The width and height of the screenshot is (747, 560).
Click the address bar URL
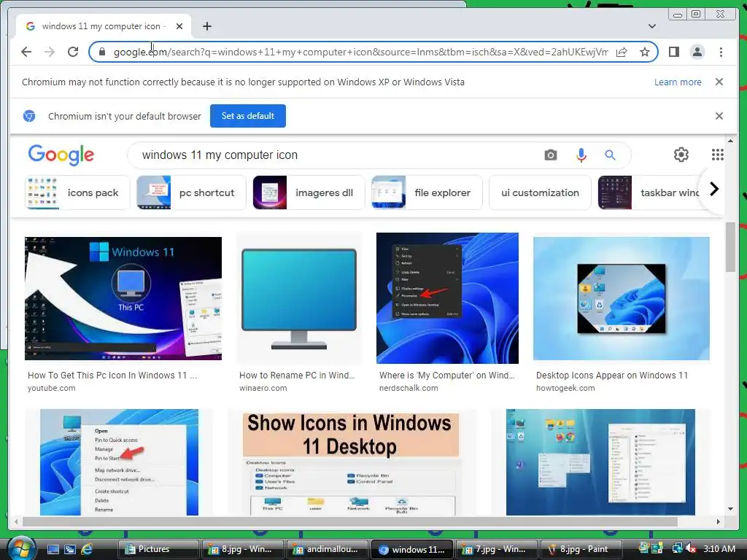click(x=360, y=52)
